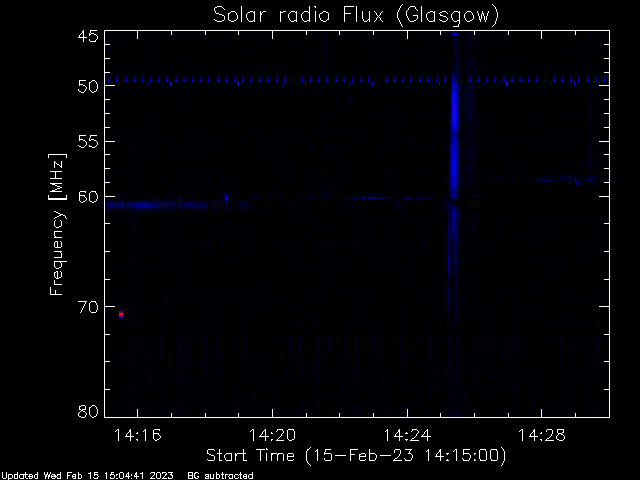
Task: Click the '70' frequency axis label
Action: (88, 307)
